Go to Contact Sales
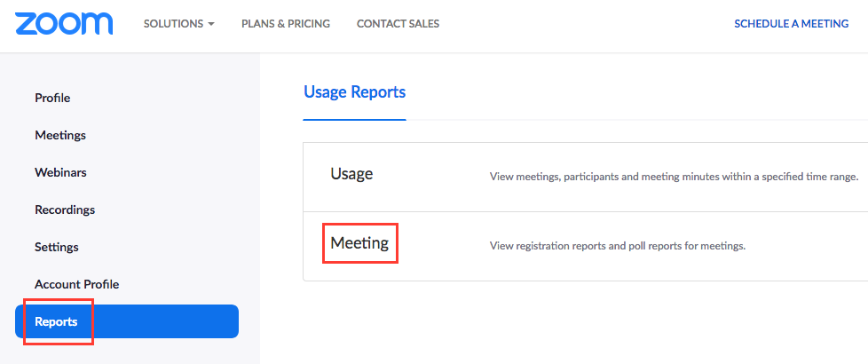Image resolution: width=868 pixels, height=364 pixels. click(398, 24)
